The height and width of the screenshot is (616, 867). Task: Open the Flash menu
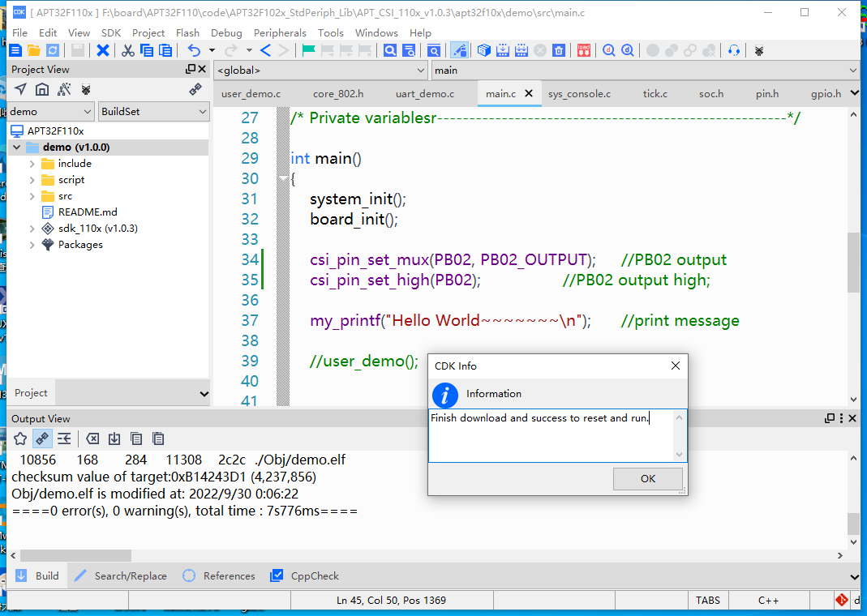pos(187,32)
